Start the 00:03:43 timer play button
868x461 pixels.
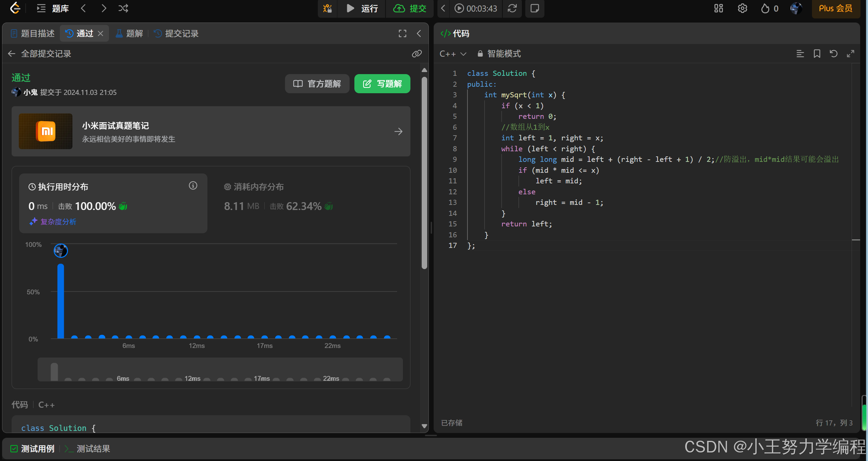(459, 8)
